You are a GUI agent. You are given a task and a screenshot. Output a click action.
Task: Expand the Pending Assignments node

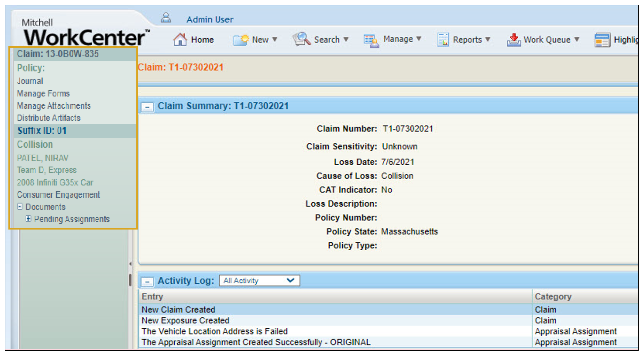28,219
